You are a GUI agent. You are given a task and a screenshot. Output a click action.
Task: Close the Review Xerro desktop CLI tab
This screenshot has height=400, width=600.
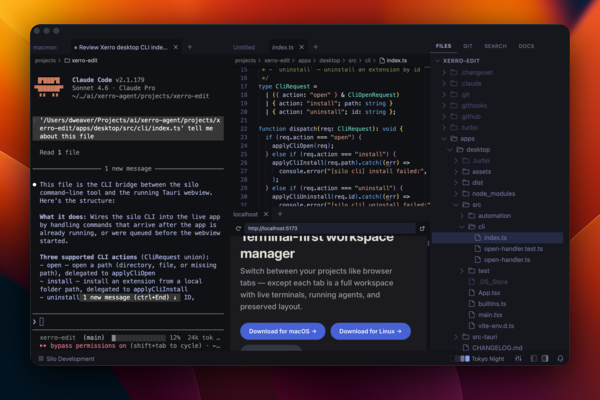point(176,47)
